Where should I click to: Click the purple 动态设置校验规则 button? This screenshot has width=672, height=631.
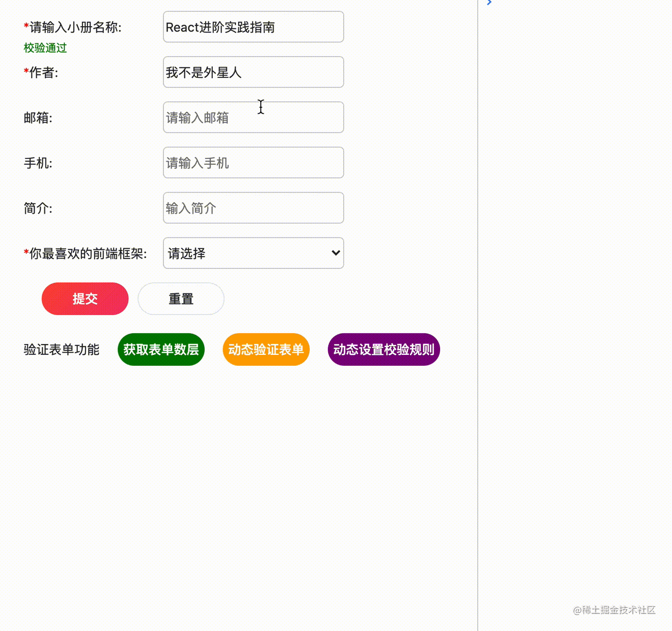pyautogui.click(x=383, y=349)
